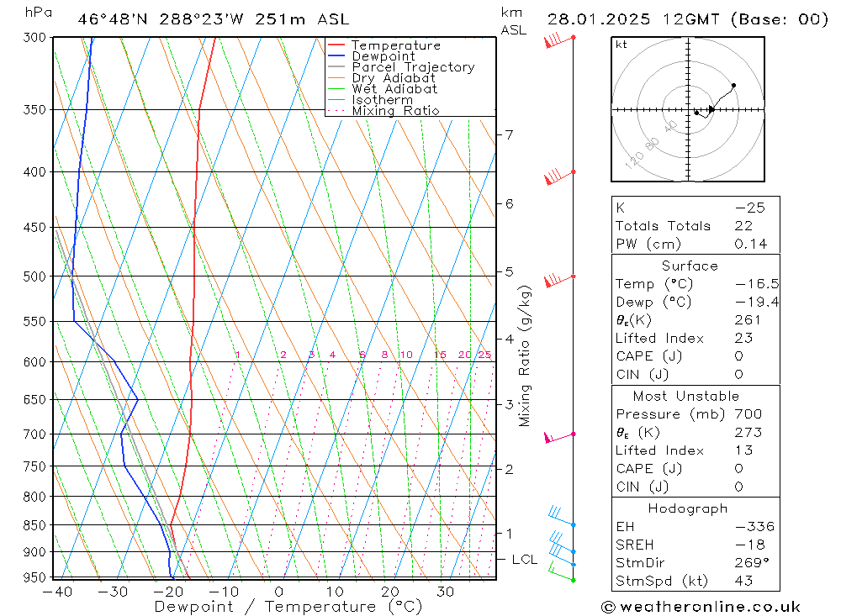Click the Totals Totals value 22
Image resolution: width=841 pixels, height=616 pixels.
click(x=744, y=226)
